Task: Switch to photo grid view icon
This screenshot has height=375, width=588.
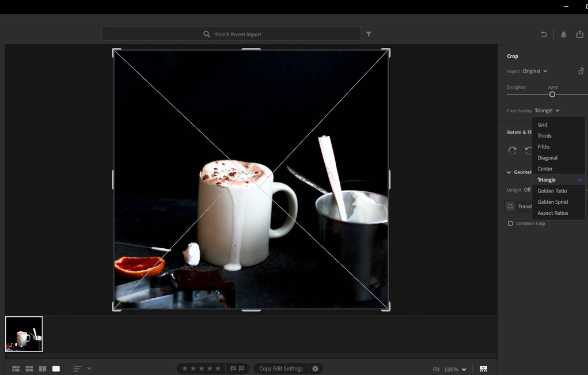Action: click(x=16, y=369)
